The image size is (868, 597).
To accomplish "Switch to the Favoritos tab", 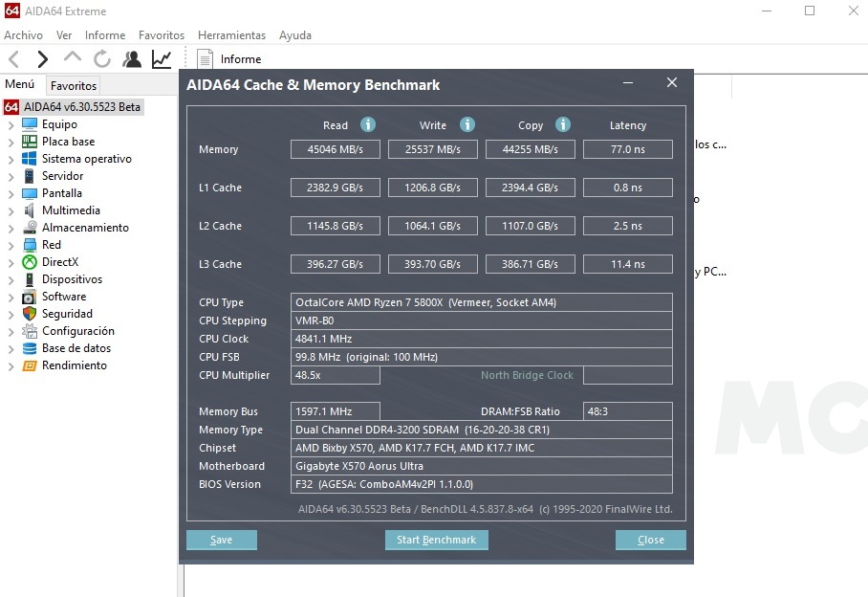I will click(x=74, y=86).
